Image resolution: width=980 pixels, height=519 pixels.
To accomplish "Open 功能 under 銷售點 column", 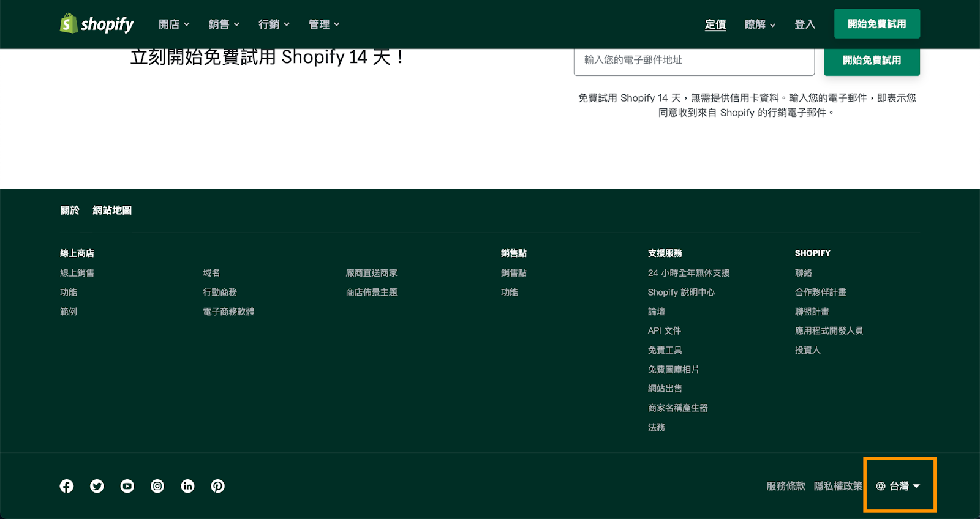I will coord(510,293).
